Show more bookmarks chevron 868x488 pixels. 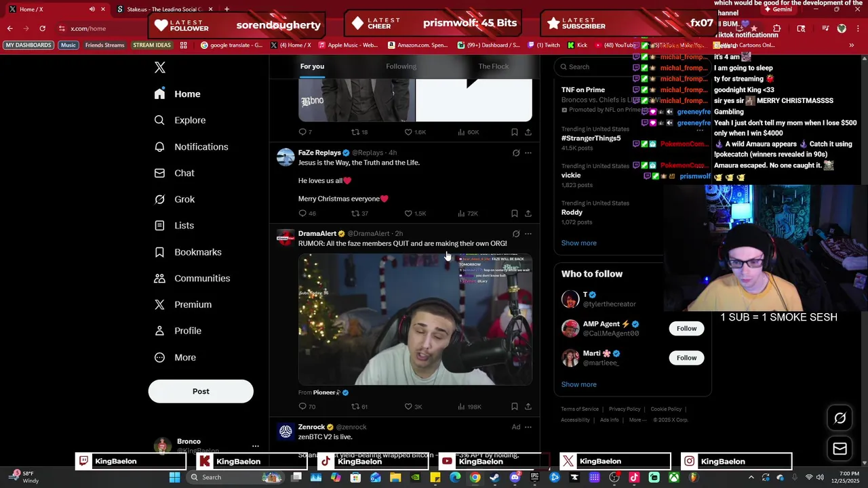click(852, 45)
